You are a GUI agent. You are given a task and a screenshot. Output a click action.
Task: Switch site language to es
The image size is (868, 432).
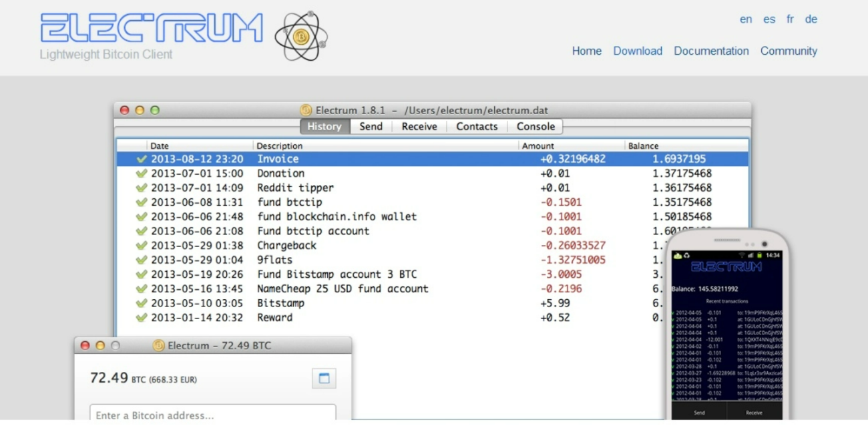point(769,19)
